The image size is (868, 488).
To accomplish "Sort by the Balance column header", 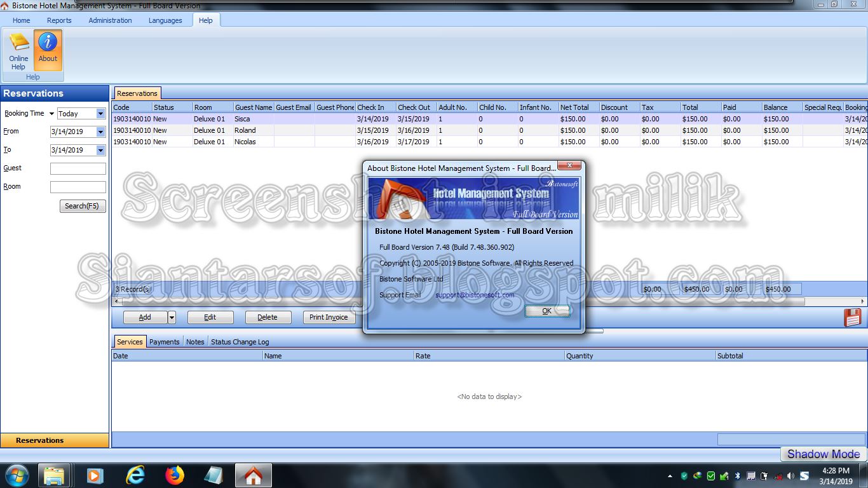I will 782,107.
